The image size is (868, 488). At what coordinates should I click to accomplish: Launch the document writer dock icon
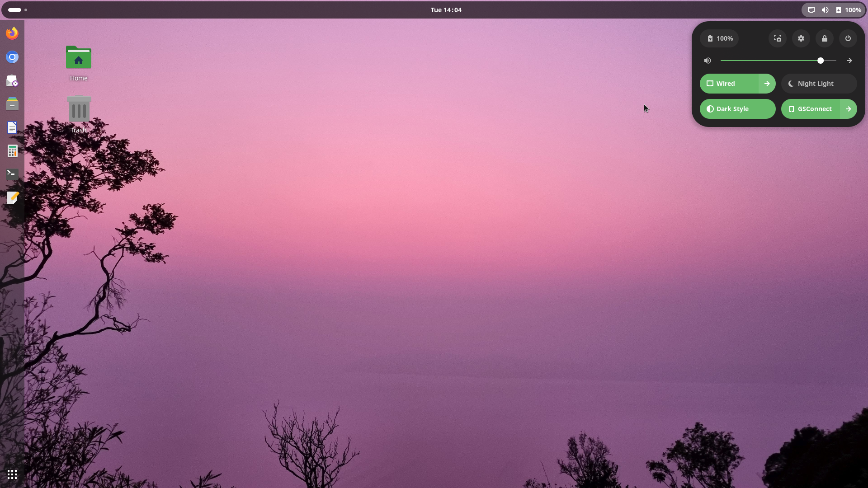12,128
